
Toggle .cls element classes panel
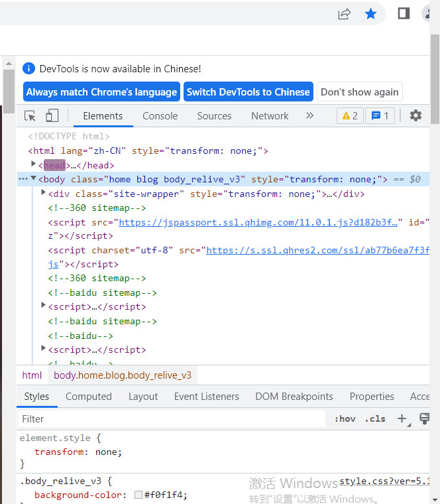tap(375, 419)
